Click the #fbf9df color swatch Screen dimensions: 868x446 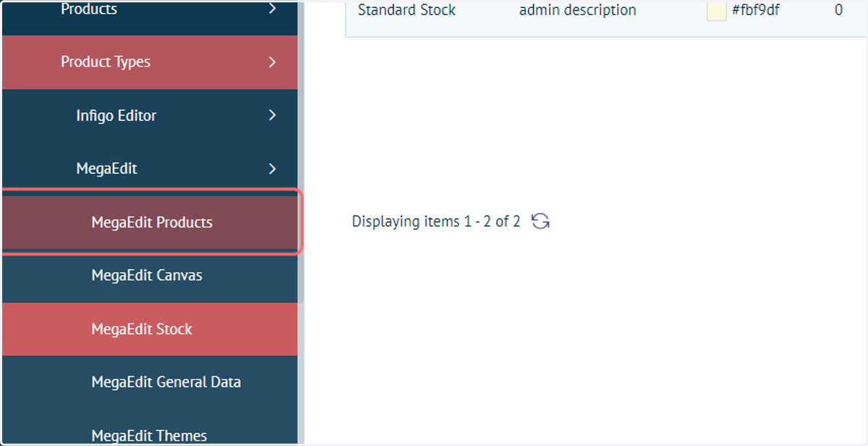716,11
